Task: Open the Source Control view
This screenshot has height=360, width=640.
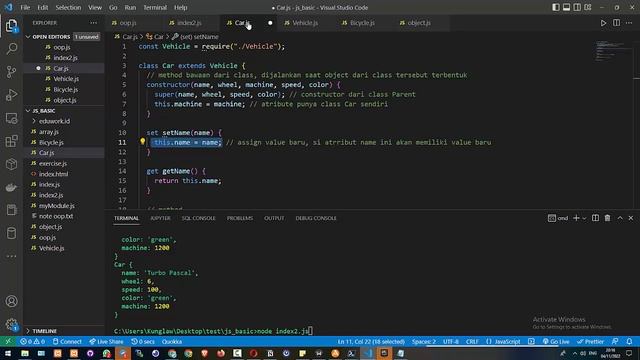Action: [x=11, y=72]
